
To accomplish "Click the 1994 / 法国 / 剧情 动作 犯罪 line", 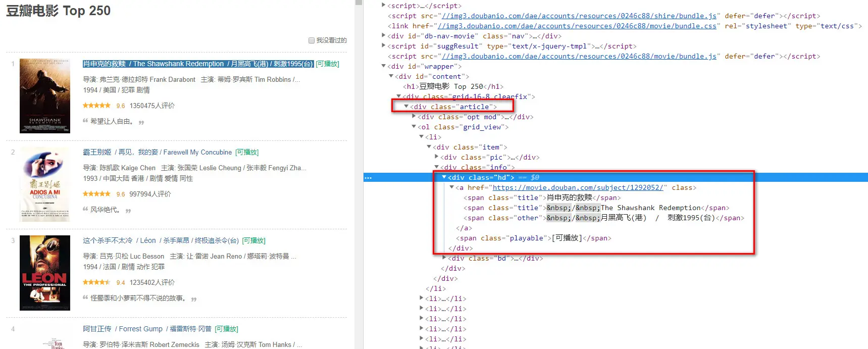I will (x=124, y=267).
